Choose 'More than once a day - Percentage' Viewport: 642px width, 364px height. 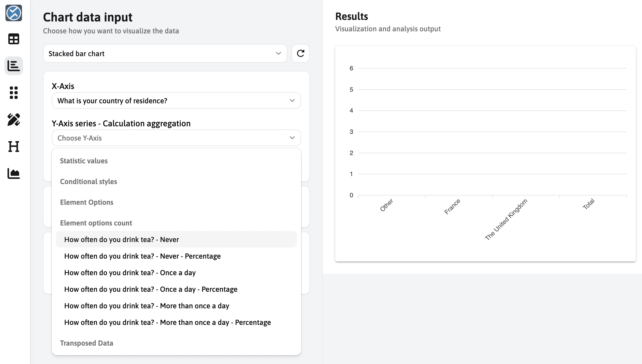tap(167, 322)
